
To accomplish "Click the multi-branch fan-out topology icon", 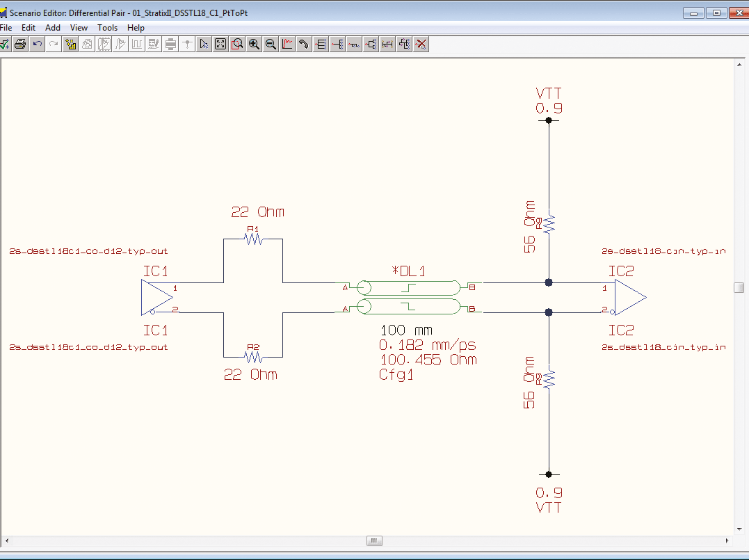I will coord(321,45).
